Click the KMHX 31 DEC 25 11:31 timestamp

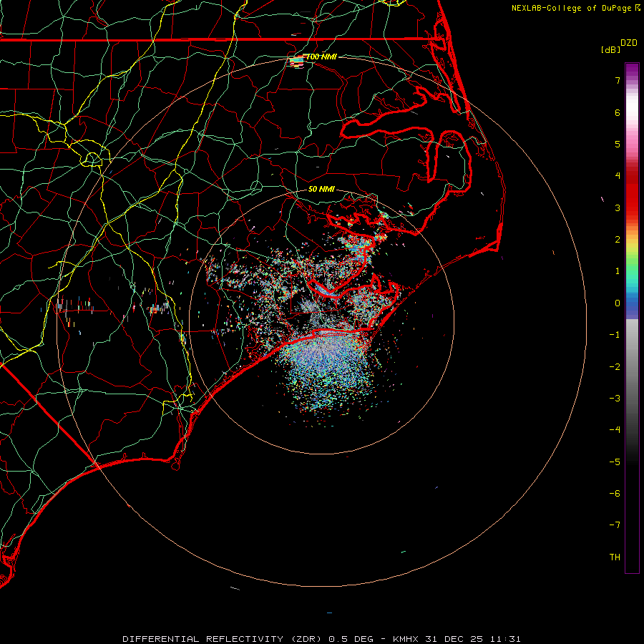(x=457, y=639)
